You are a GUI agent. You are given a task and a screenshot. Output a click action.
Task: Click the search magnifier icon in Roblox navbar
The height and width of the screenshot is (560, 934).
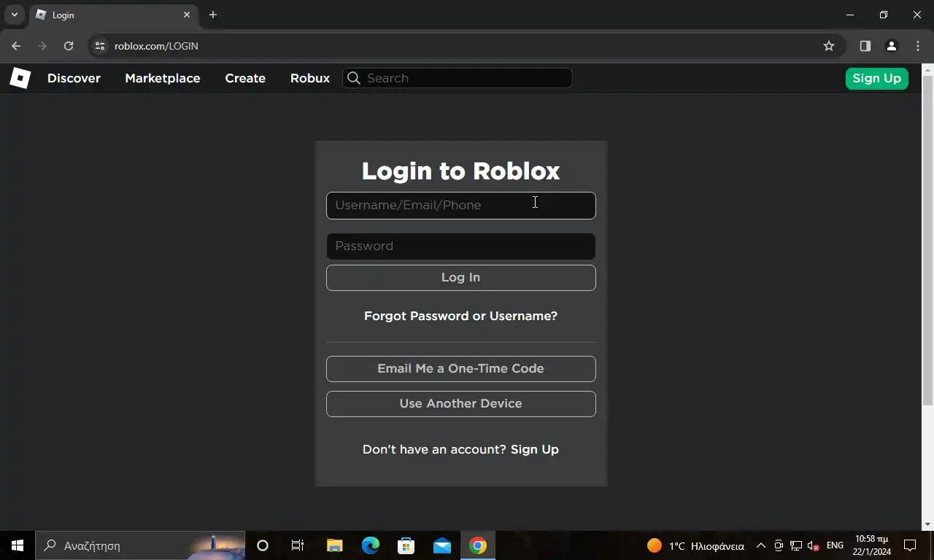354,78
